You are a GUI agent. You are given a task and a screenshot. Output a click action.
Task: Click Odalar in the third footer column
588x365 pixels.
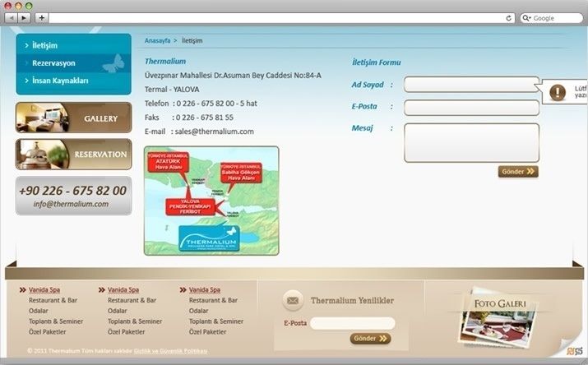coord(198,311)
